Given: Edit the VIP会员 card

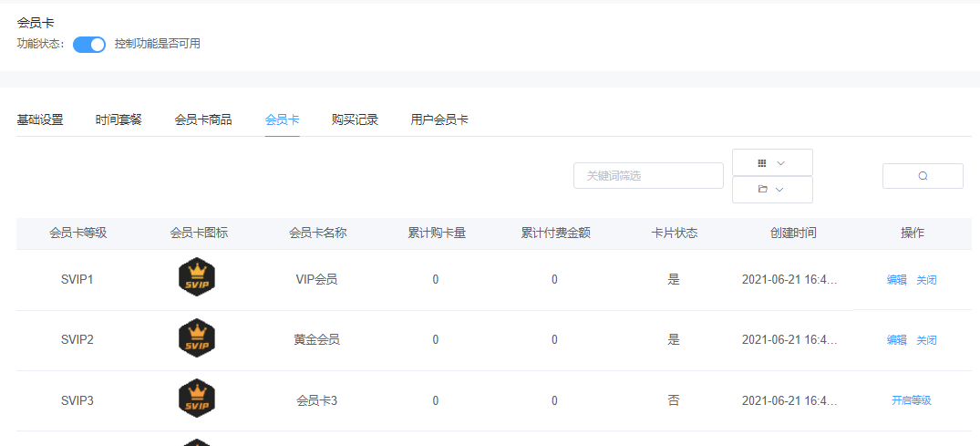Looking at the screenshot, I should [896, 280].
